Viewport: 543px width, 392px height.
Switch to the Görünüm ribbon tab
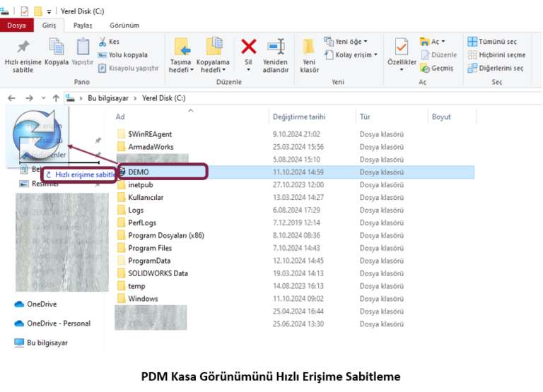tap(124, 25)
